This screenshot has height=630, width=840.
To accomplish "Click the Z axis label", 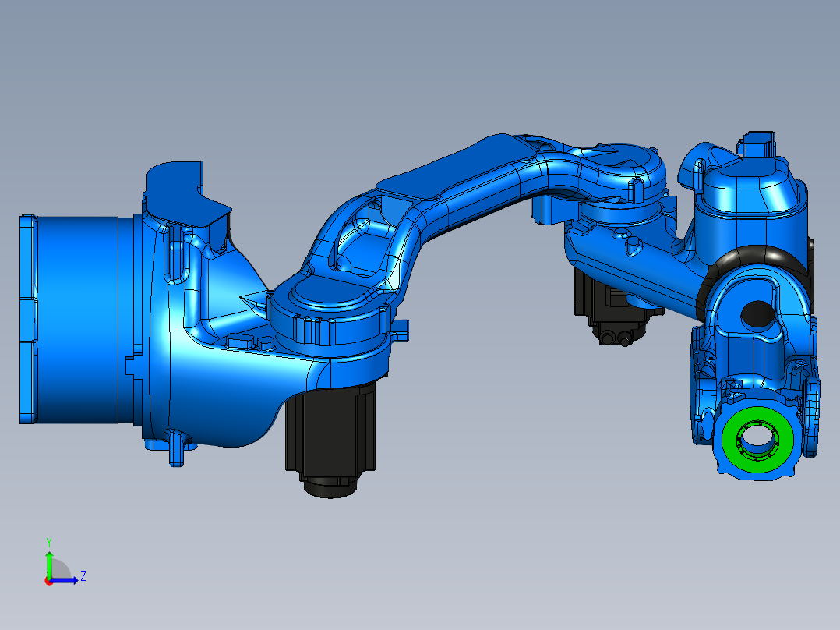I will point(82,577).
